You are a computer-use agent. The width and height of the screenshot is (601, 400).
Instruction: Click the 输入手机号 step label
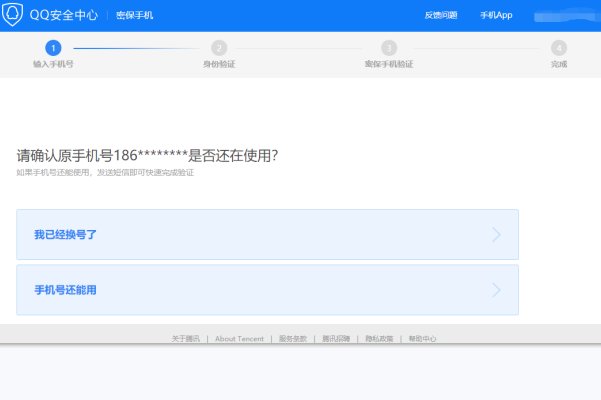tap(53, 64)
